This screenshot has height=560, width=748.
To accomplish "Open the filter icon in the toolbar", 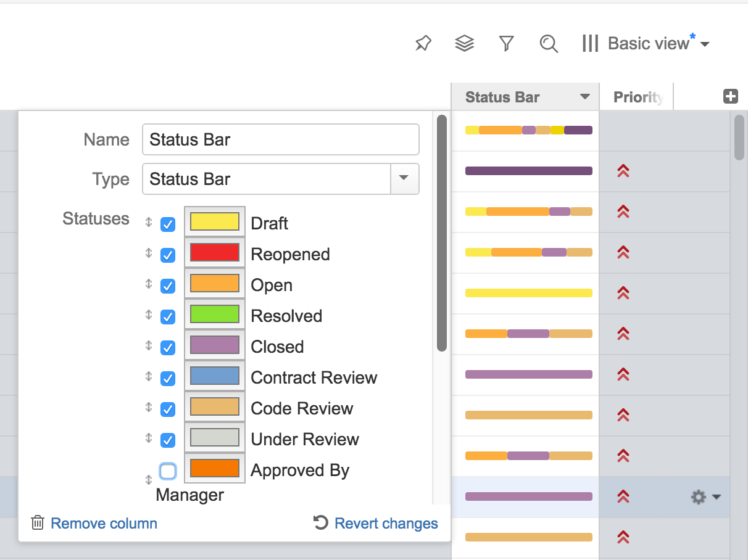I will (507, 43).
